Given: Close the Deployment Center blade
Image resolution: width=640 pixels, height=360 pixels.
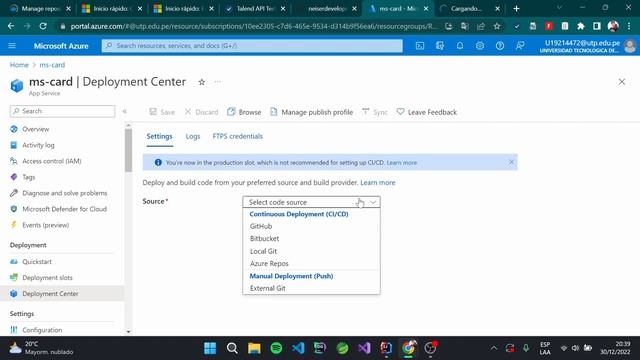Looking at the screenshot, I should (x=622, y=82).
